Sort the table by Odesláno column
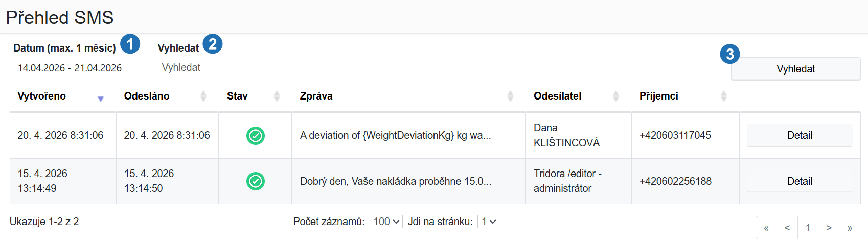This screenshot has height=246, width=868. click(x=203, y=96)
